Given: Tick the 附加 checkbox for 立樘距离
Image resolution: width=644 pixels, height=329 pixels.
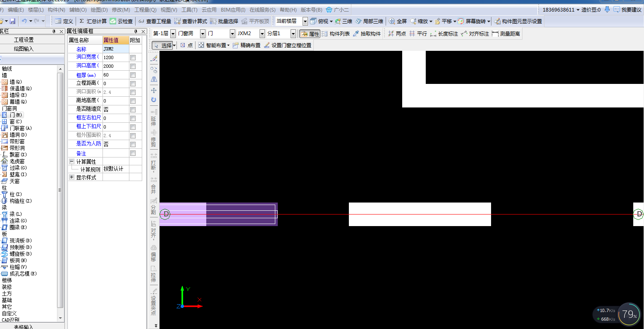Looking at the screenshot, I should (133, 83).
